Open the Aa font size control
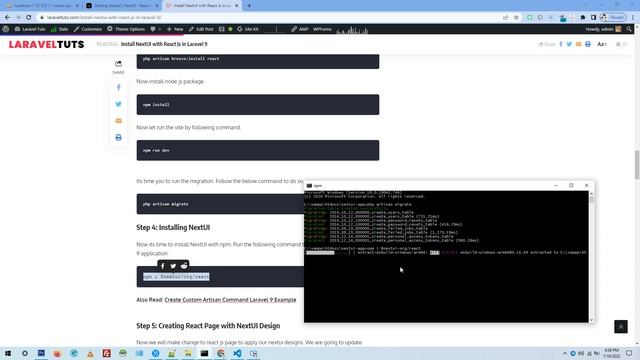The width and height of the screenshot is (640, 360). coord(602,44)
